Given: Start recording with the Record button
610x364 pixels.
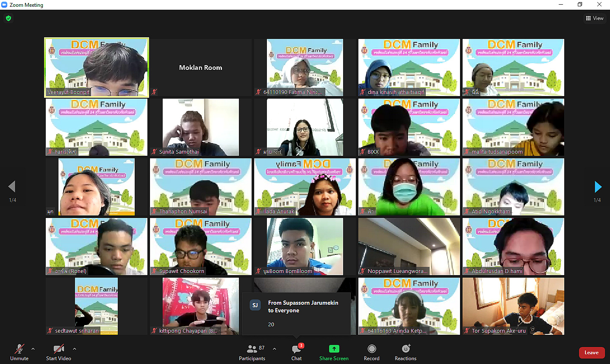Looking at the screenshot, I should 372,352.
